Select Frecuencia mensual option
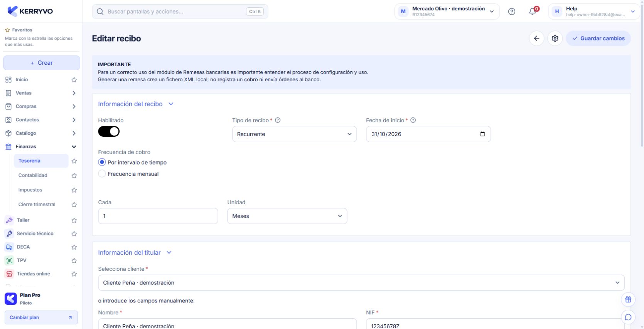This screenshot has width=644, height=329. coord(102,174)
